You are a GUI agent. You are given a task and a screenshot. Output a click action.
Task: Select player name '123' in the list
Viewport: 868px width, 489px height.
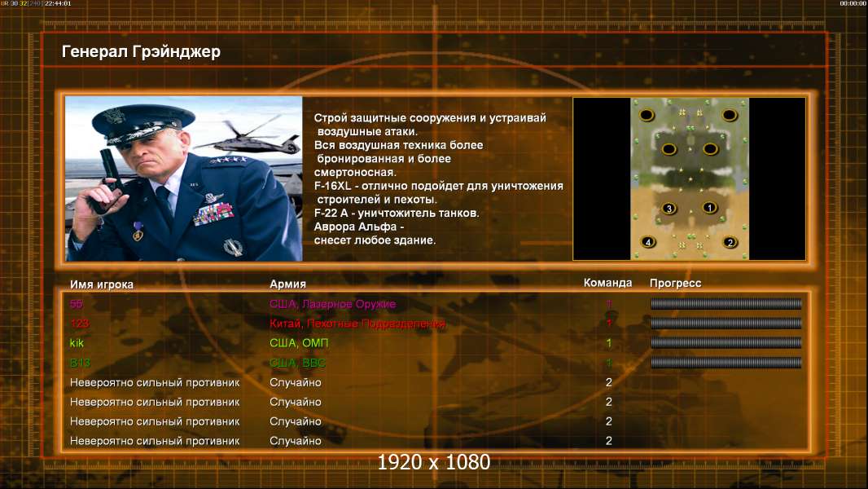tap(80, 323)
